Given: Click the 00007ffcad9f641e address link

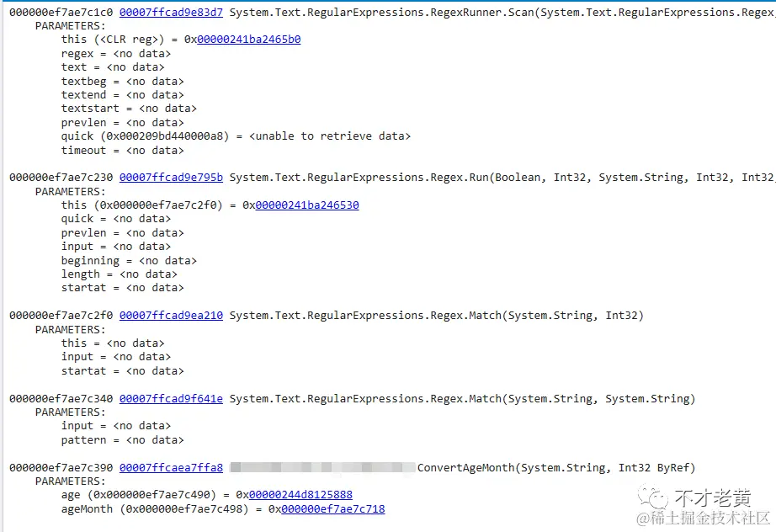Looking at the screenshot, I should [x=171, y=399].
